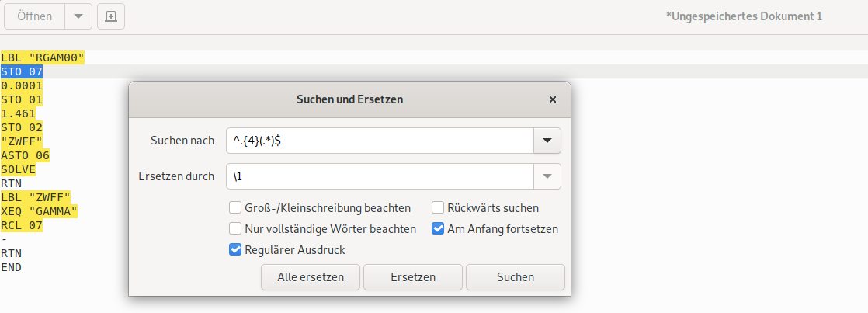
Task: Click the END line in the document
Action: (12, 267)
